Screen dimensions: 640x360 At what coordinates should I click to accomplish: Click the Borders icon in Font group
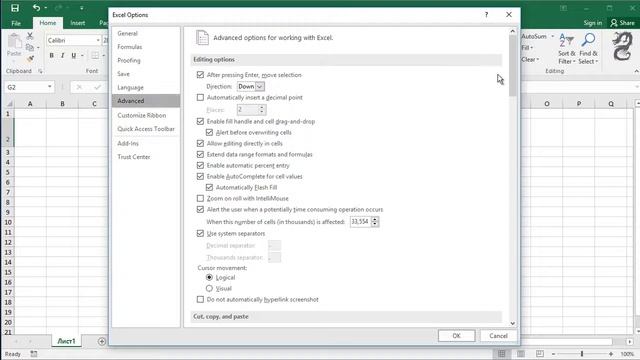(95, 56)
